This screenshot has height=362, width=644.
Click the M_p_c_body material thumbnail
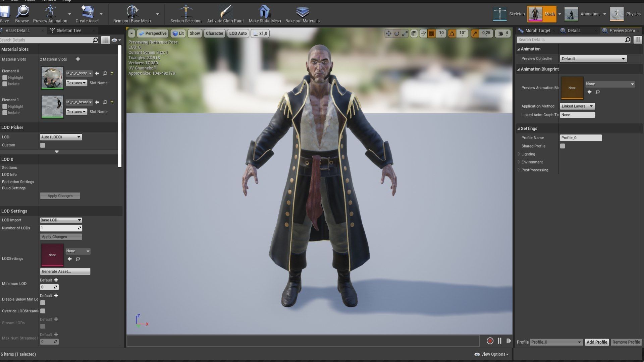point(52,78)
